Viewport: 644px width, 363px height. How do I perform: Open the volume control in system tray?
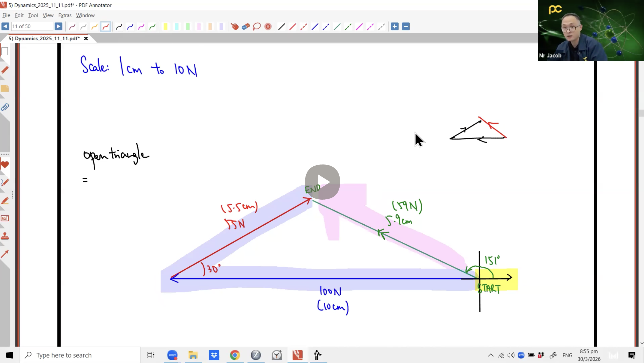coord(511,355)
